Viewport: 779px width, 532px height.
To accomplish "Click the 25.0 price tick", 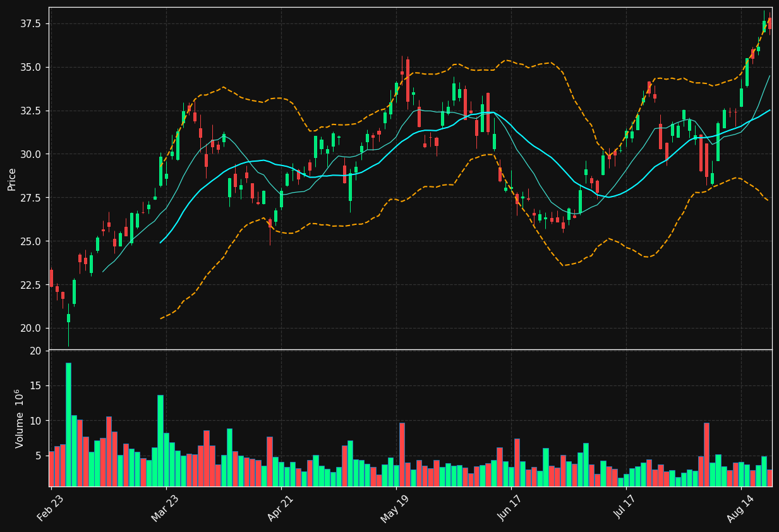I will (x=31, y=241).
